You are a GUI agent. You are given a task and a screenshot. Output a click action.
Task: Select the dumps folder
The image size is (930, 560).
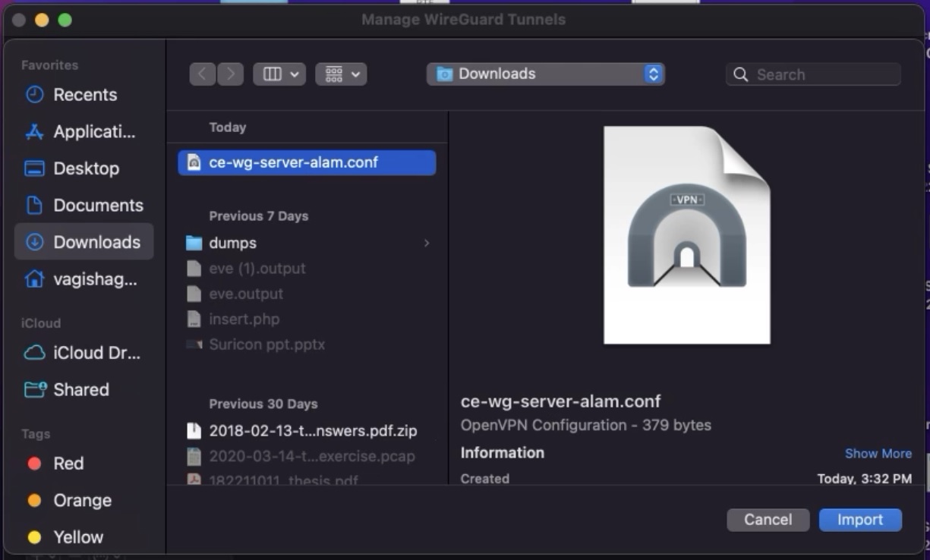click(307, 243)
